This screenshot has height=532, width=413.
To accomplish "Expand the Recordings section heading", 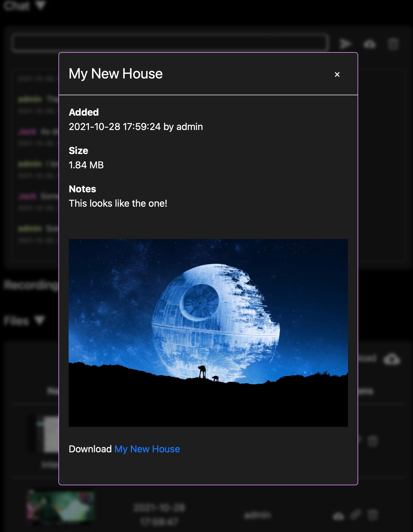I will [30, 285].
